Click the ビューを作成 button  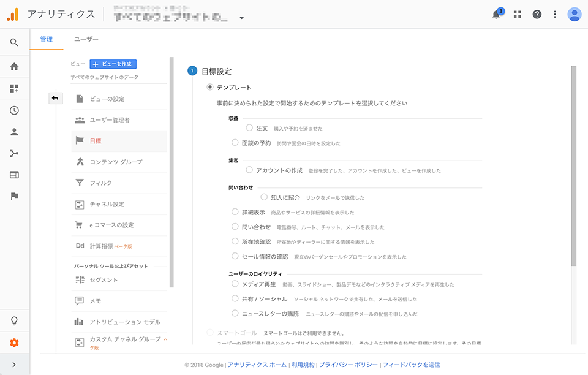[x=113, y=64]
